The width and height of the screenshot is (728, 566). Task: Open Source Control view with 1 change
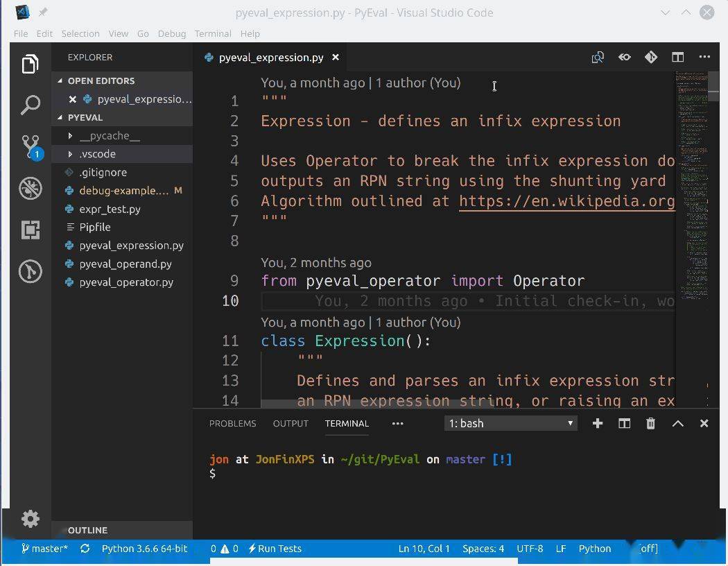coord(31,146)
